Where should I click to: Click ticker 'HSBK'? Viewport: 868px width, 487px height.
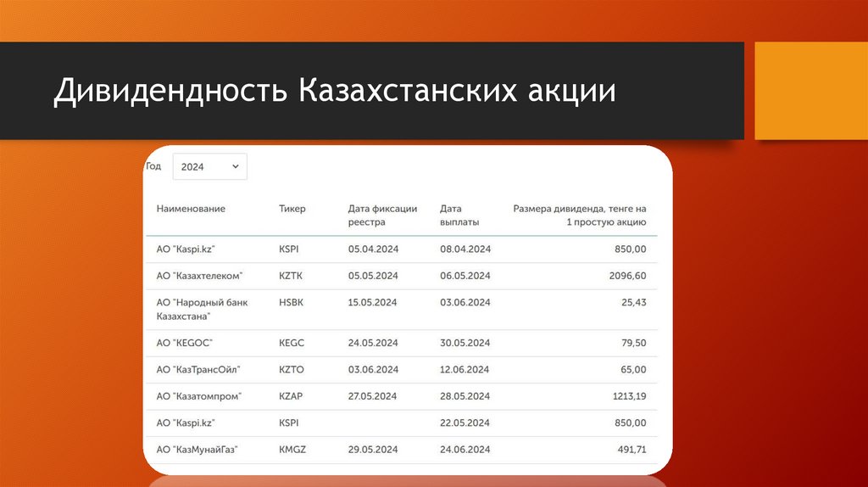tap(292, 303)
